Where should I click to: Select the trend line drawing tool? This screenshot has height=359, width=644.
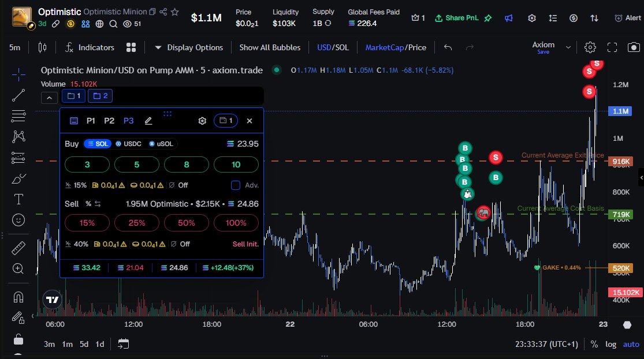[x=18, y=95]
